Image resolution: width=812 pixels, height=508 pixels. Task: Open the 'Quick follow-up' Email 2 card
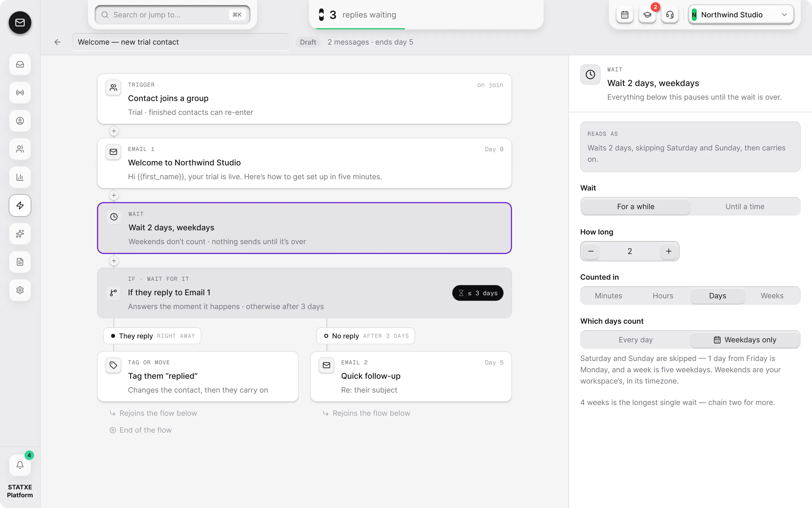point(411,376)
